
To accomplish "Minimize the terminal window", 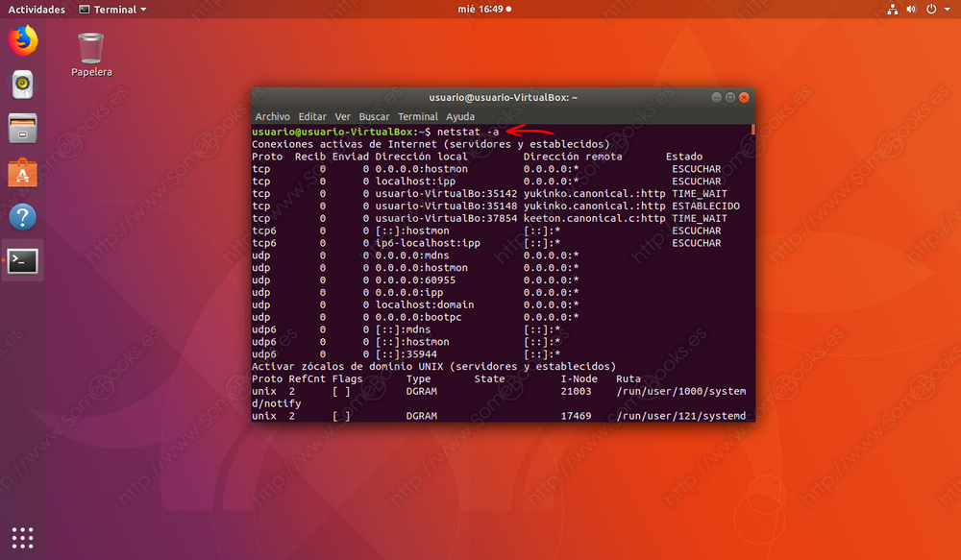I will [716, 97].
